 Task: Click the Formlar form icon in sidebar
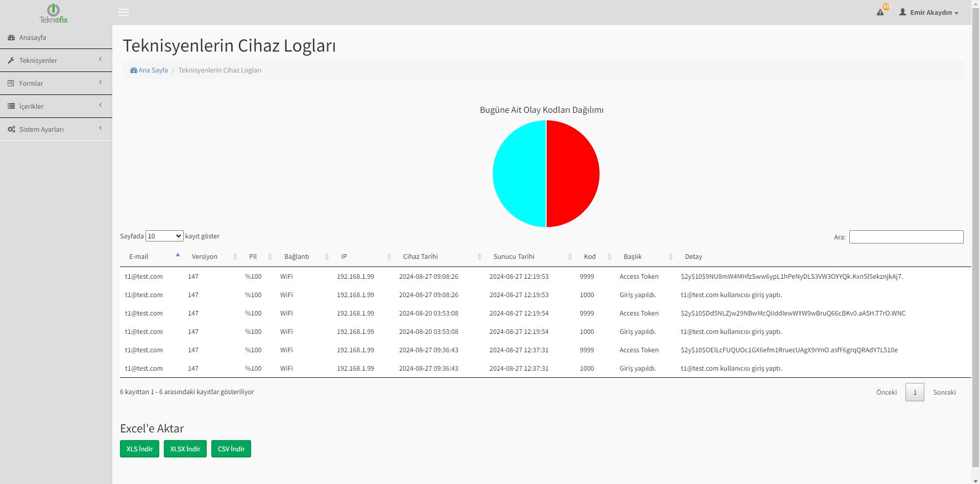pyautogui.click(x=11, y=84)
